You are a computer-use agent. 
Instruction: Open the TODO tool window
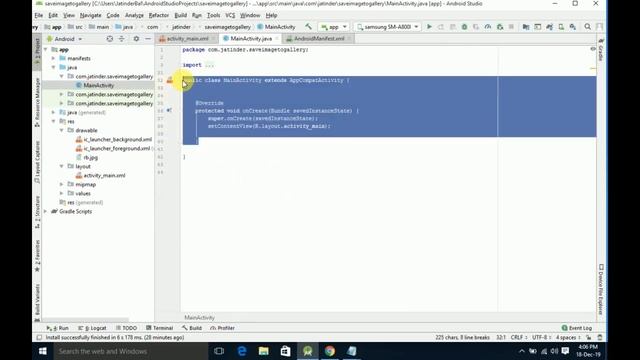[x=126, y=328]
